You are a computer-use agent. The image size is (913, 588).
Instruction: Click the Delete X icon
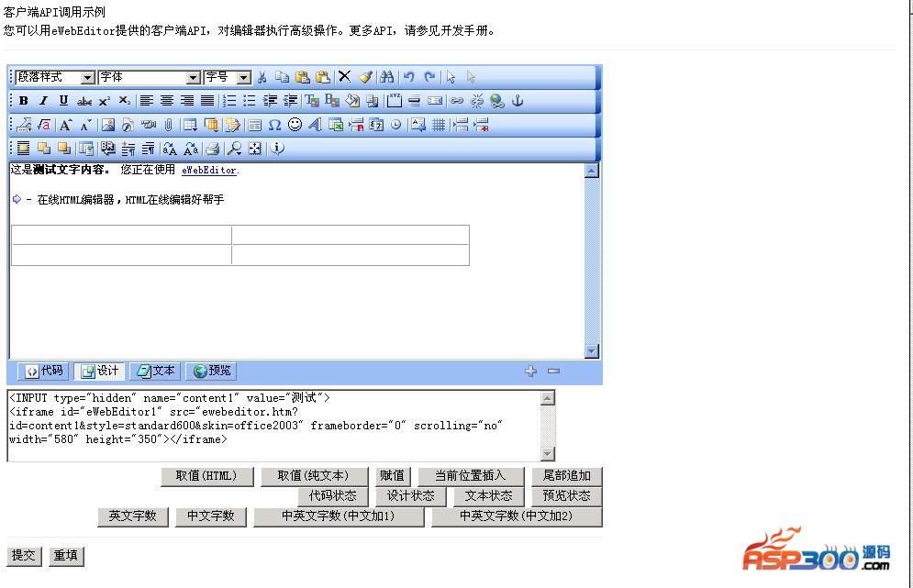point(345,77)
